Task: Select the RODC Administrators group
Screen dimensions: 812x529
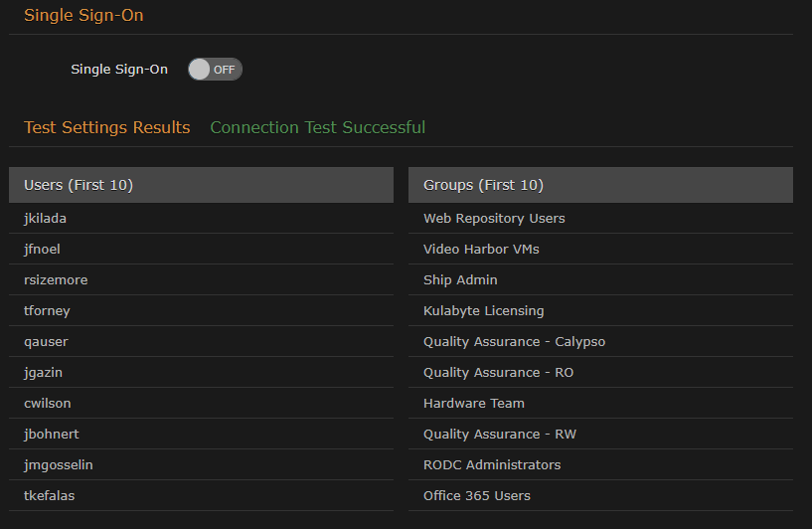Action: [x=492, y=464]
